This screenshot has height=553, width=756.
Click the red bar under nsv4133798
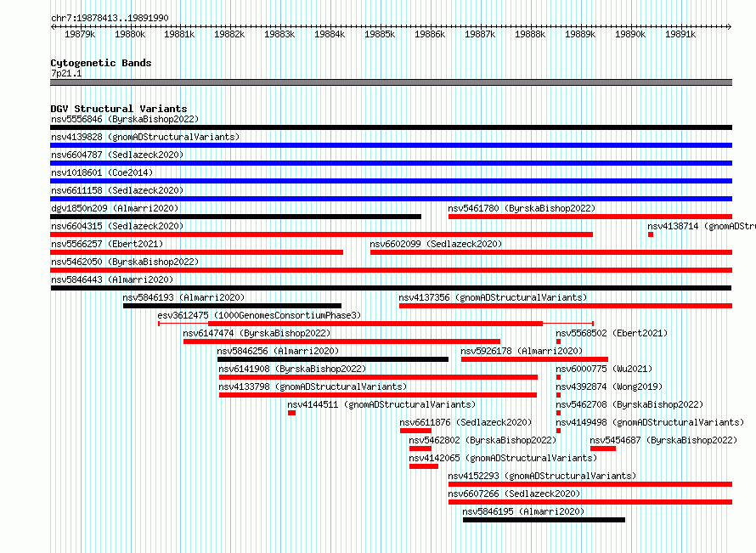[377, 395]
